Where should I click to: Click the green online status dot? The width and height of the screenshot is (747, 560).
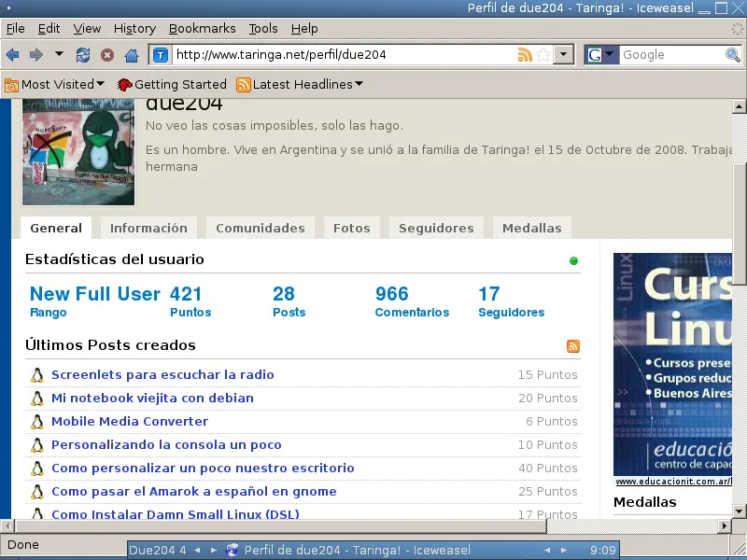pos(573,260)
